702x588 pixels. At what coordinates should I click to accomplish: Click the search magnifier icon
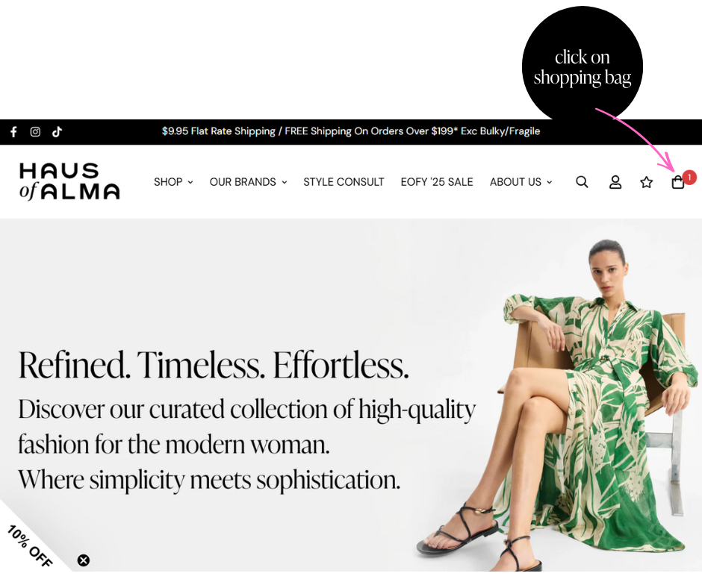(582, 182)
